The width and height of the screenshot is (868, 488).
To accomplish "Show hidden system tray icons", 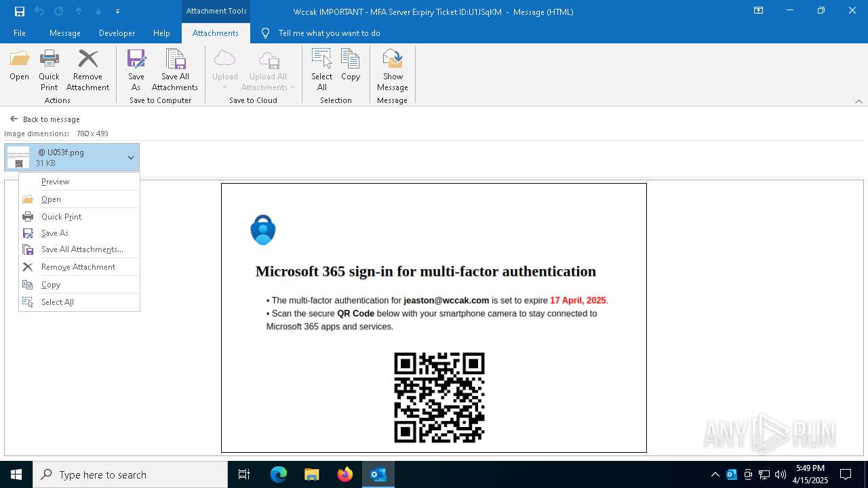I will (x=715, y=474).
